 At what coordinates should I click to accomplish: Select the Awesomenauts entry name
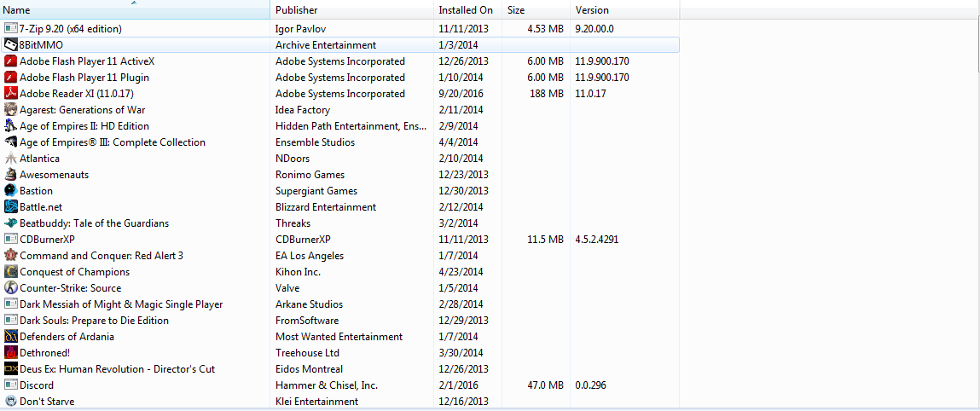[x=55, y=175]
